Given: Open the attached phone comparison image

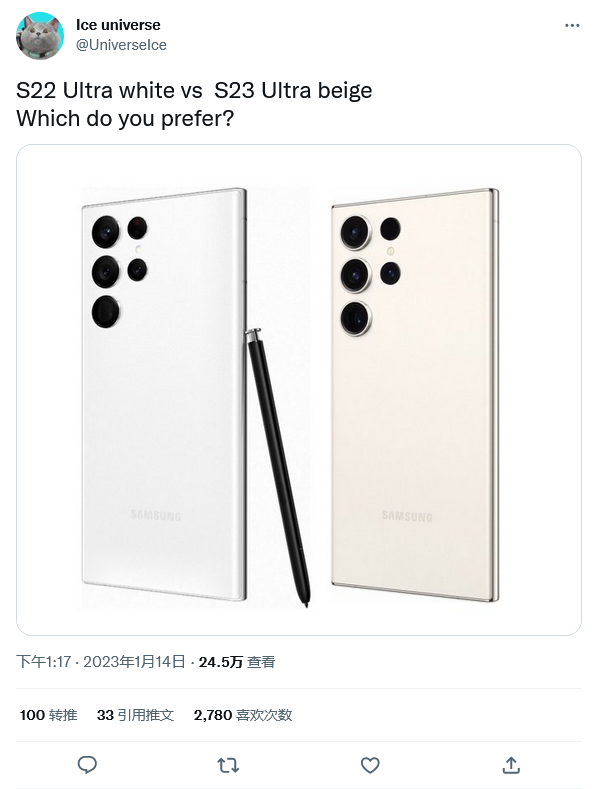Looking at the screenshot, I should [299, 390].
